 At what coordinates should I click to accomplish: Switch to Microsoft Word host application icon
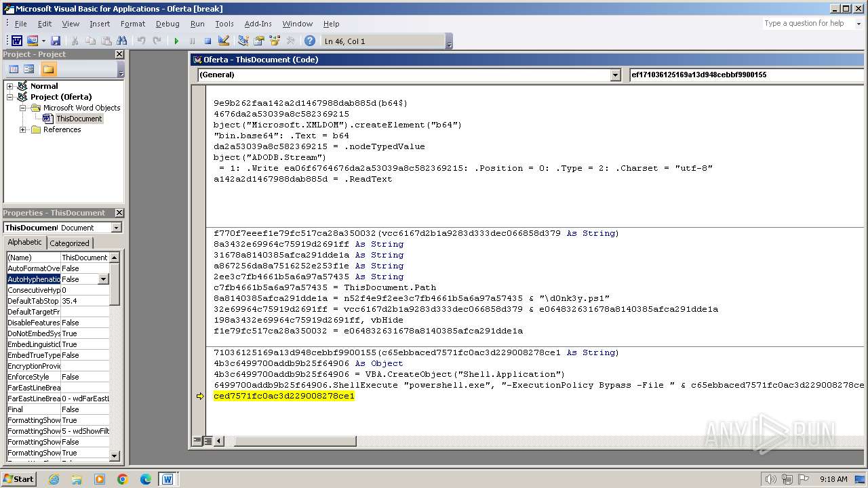click(x=17, y=41)
